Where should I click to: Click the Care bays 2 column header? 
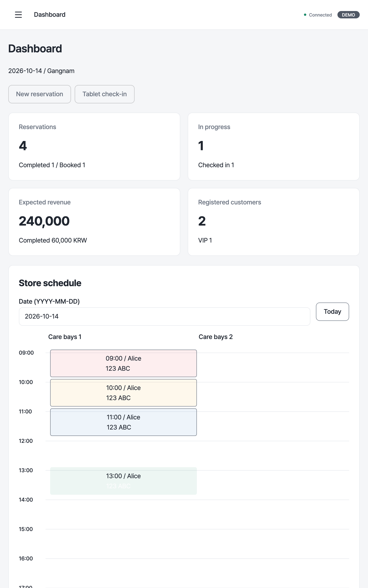pos(216,337)
